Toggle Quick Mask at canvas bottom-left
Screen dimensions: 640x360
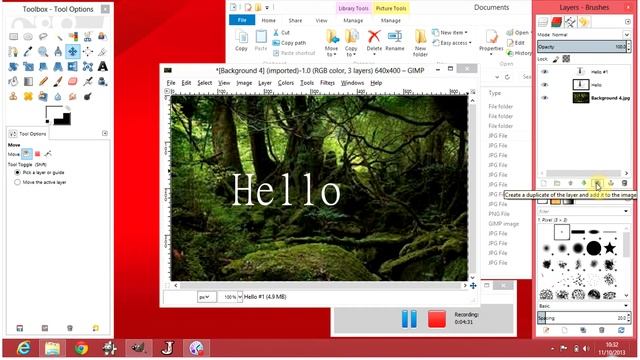coord(167,285)
